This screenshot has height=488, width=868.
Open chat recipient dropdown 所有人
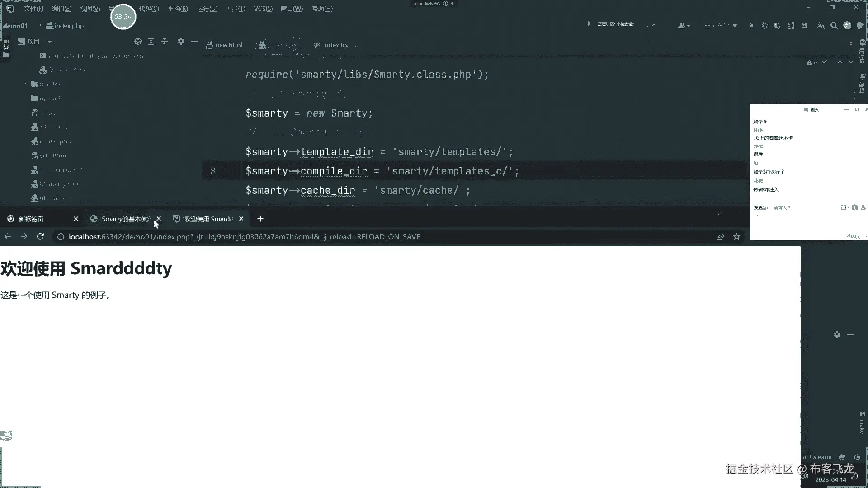pos(782,208)
